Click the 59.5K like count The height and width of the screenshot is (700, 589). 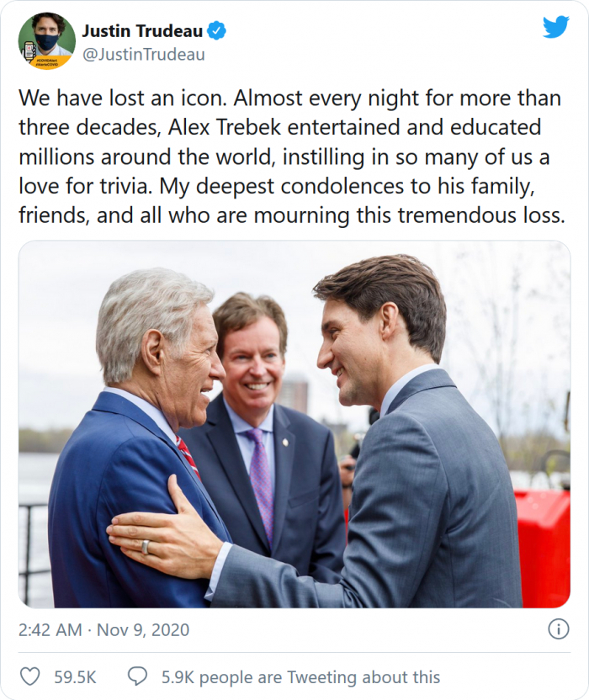(77, 676)
